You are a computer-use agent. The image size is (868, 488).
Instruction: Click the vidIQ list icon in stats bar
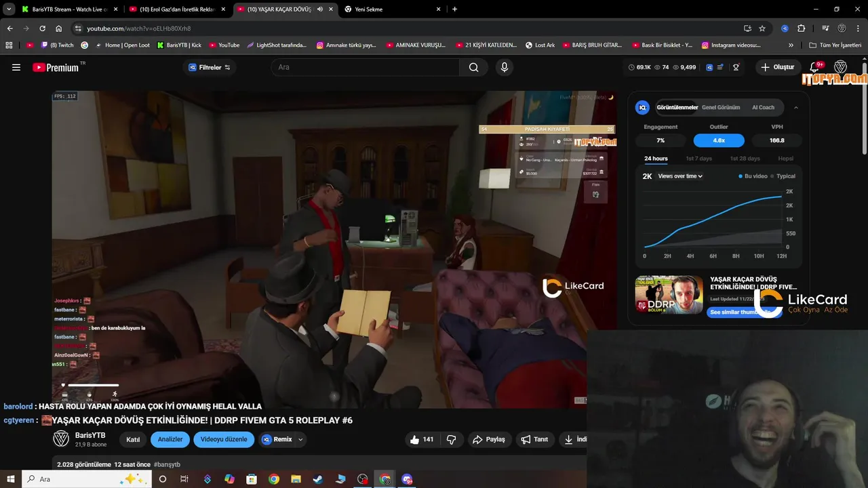720,67
